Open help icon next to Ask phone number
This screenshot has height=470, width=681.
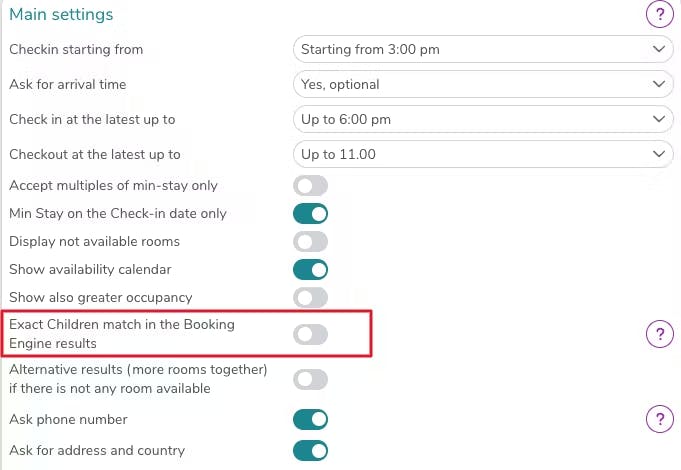pyautogui.click(x=658, y=418)
